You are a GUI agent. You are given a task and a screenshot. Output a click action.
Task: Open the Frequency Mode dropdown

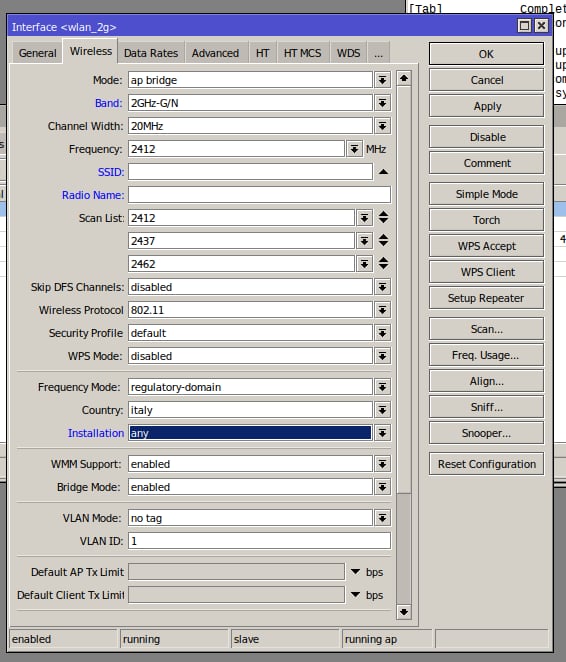tap(382, 387)
